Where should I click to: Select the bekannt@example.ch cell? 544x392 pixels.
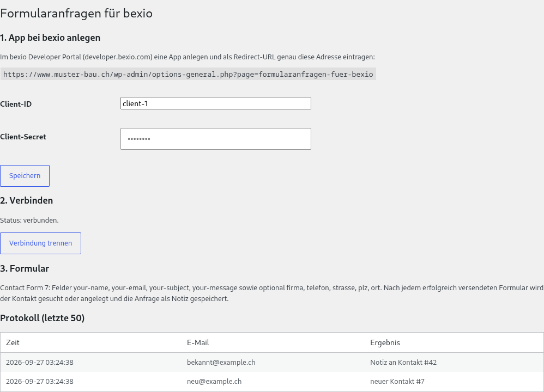221,363
